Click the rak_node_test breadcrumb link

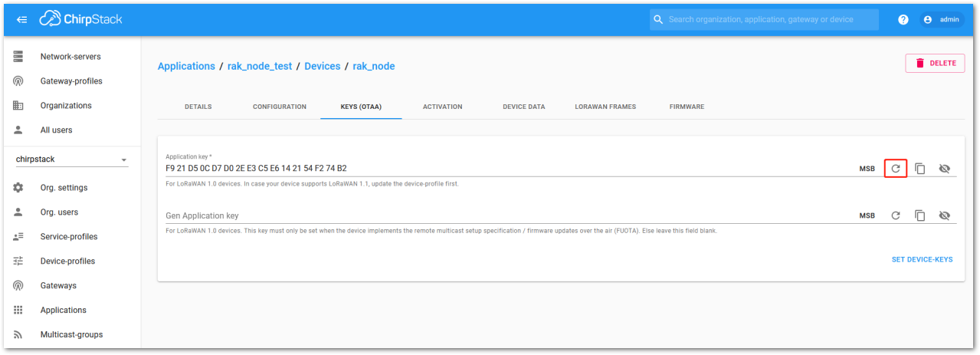pyautogui.click(x=260, y=67)
